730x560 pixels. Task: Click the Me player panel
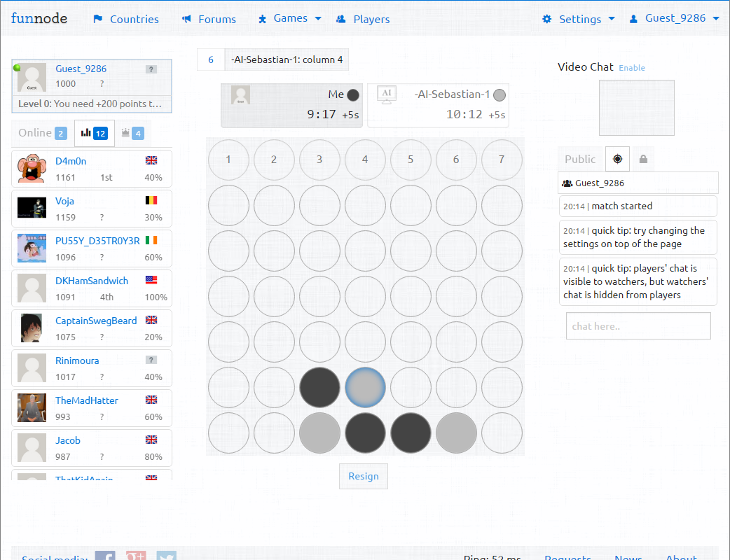292,106
